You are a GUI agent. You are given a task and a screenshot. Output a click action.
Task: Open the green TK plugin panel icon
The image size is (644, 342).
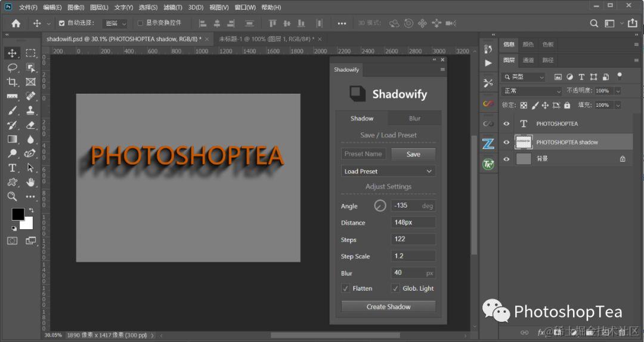pos(488,164)
